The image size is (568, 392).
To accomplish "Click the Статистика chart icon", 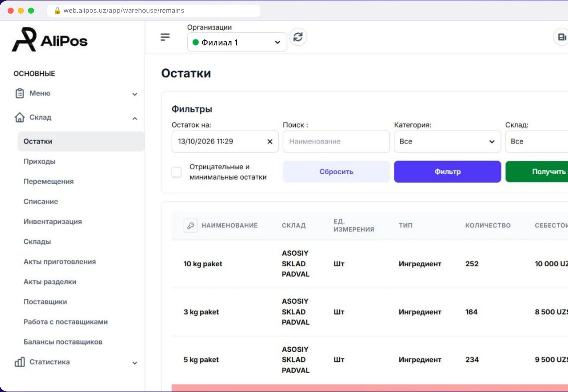I will point(20,362).
